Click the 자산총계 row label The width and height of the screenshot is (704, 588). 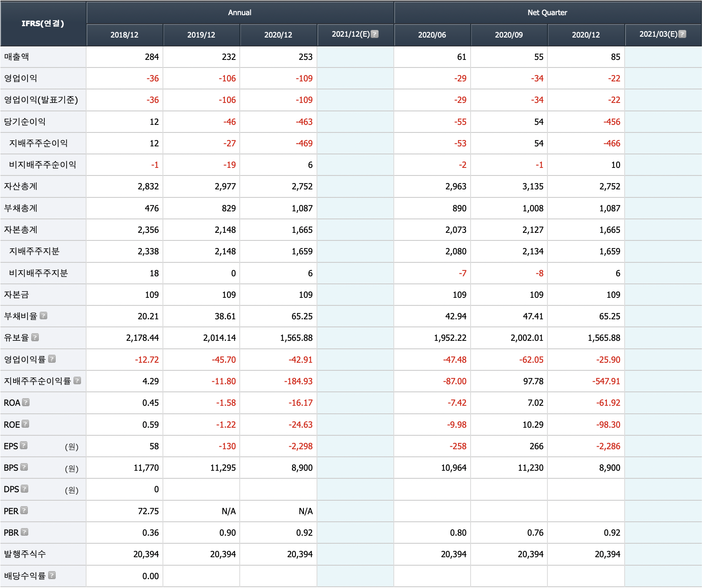click(21, 186)
